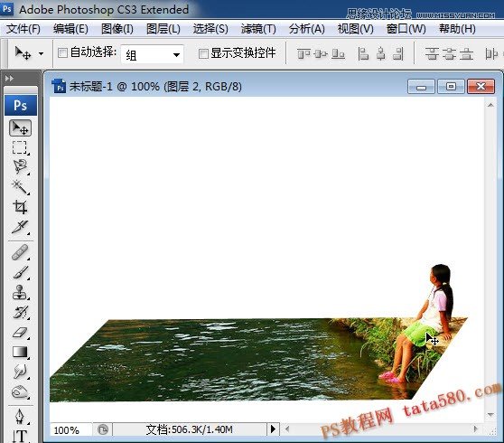Select the Move tool in toolbox

click(x=20, y=128)
